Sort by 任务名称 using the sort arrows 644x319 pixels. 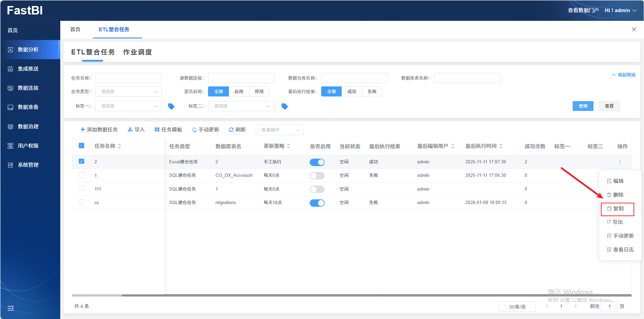click(x=120, y=146)
